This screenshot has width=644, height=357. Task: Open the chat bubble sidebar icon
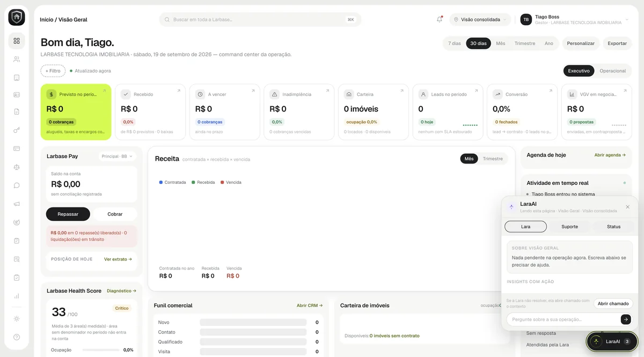[x=17, y=185]
